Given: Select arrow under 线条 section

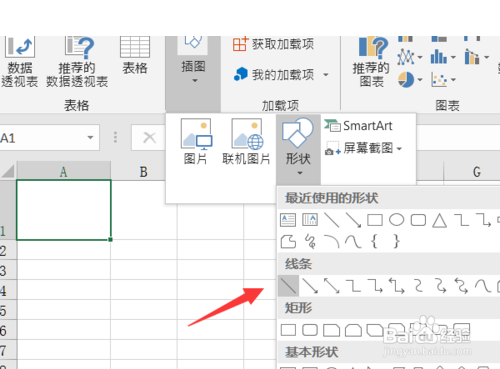Looking at the screenshot, I should pos(310,286).
